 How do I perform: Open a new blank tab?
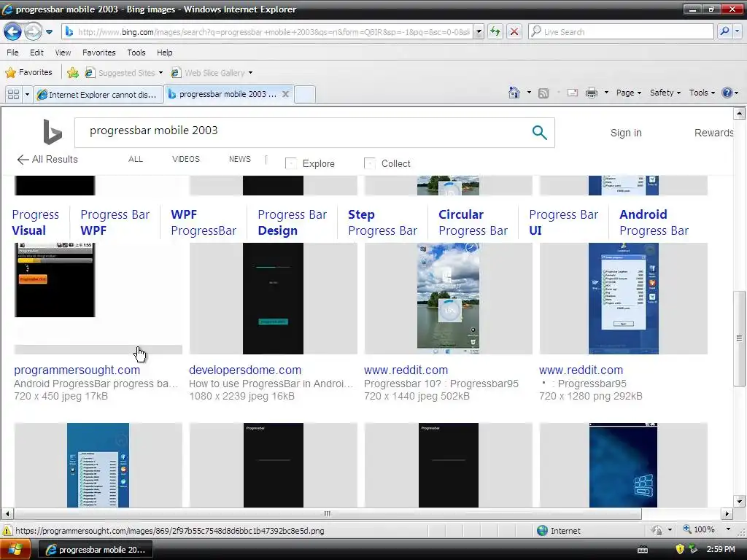click(305, 94)
